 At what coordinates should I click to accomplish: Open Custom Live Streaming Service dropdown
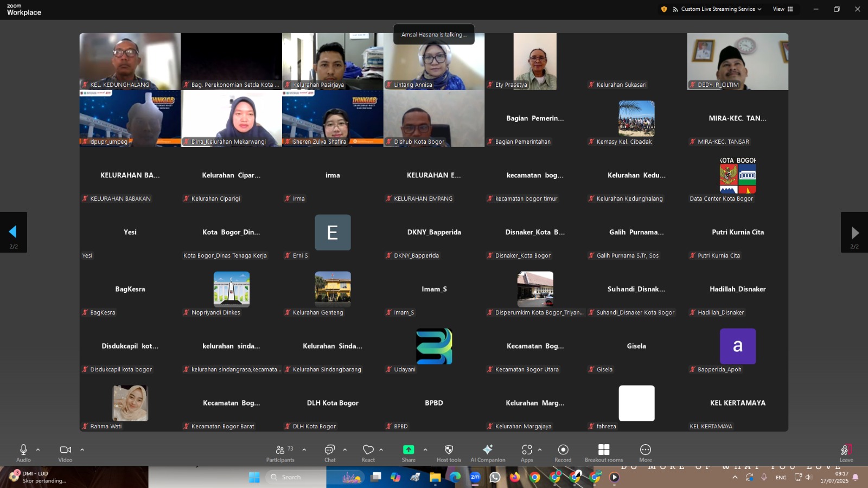tap(717, 9)
